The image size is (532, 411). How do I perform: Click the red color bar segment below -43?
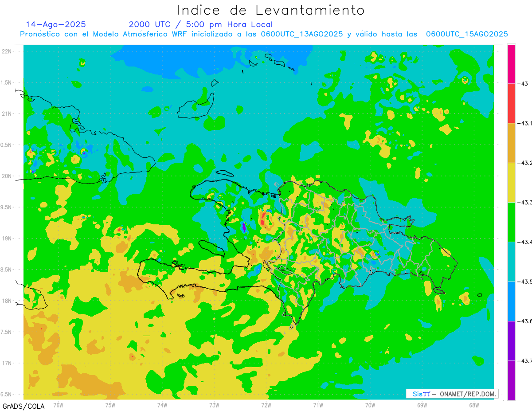(x=511, y=103)
